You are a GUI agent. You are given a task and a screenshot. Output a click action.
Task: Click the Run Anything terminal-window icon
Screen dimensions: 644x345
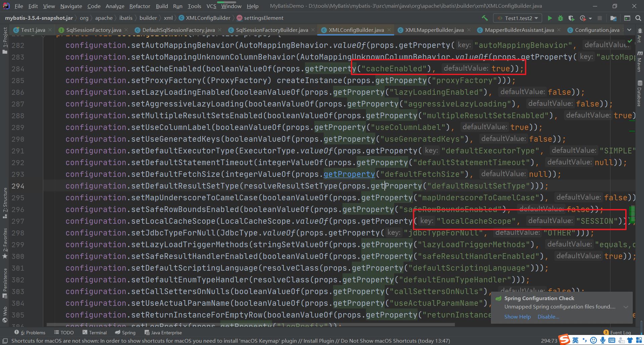point(627,18)
